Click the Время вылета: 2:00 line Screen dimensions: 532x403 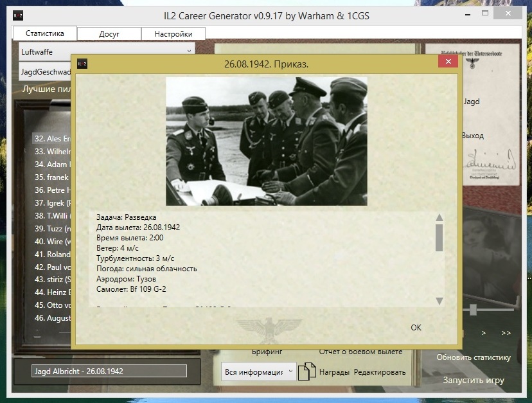[x=130, y=238]
